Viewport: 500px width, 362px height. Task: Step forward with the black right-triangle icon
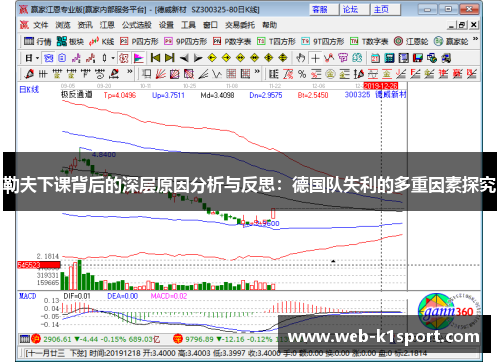click(x=198, y=58)
